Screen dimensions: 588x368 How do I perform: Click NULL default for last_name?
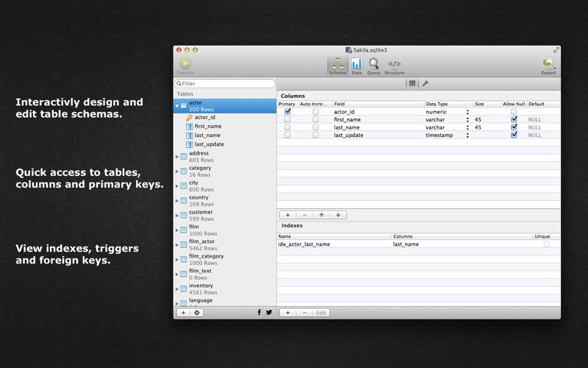coord(534,127)
